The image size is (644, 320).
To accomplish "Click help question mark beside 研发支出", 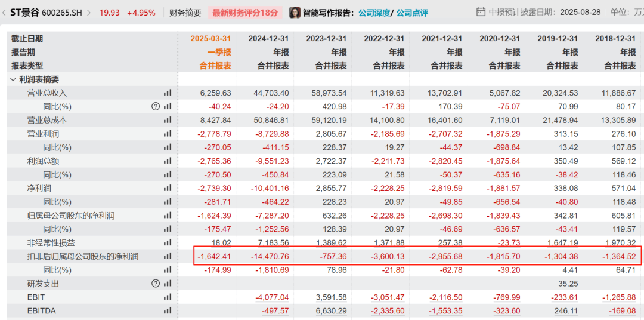I will pyautogui.click(x=155, y=284).
